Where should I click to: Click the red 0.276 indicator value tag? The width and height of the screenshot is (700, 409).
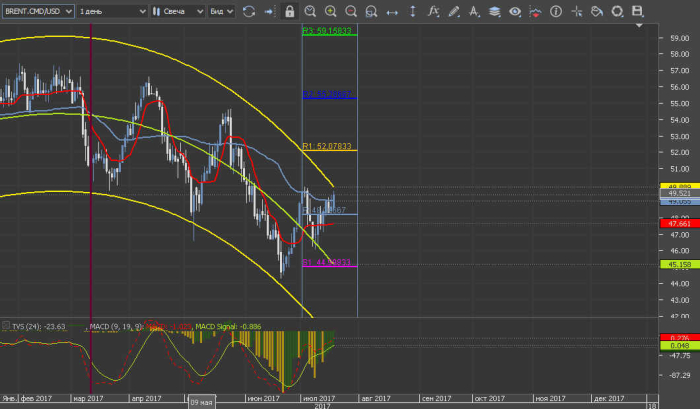(679, 338)
